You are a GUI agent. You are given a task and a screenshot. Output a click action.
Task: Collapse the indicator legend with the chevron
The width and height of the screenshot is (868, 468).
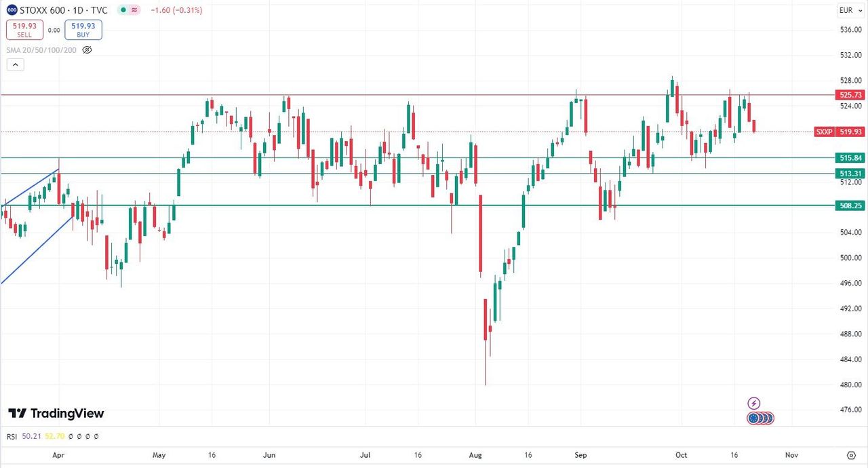pyautogui.click(x=16, y=65)
